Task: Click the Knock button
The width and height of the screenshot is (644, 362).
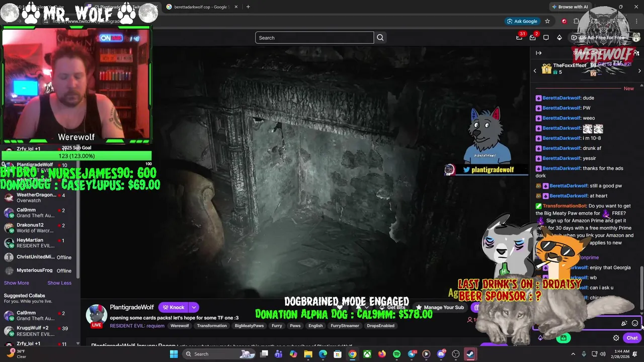Action: tap(174, 307)
